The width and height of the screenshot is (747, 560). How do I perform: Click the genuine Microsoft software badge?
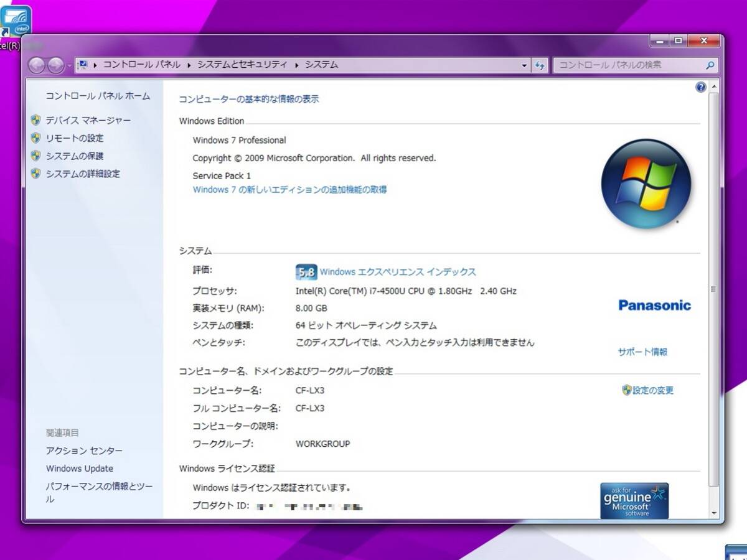coord(634,500)
